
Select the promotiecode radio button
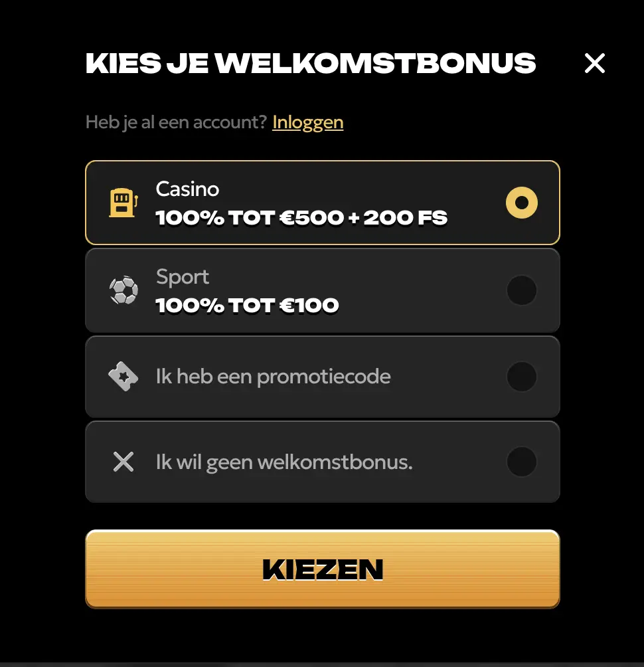click(522, 376)
